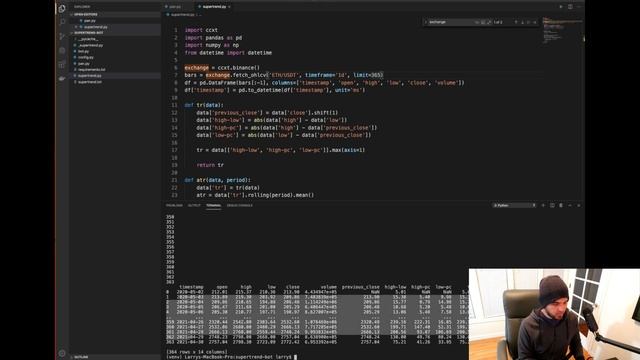
Task: Open the Run and Debug view icon
Action: (62, 50)
